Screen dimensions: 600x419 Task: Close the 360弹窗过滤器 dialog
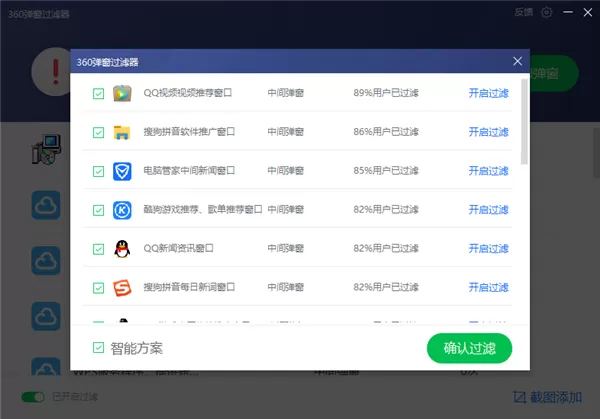click(517, 61)
